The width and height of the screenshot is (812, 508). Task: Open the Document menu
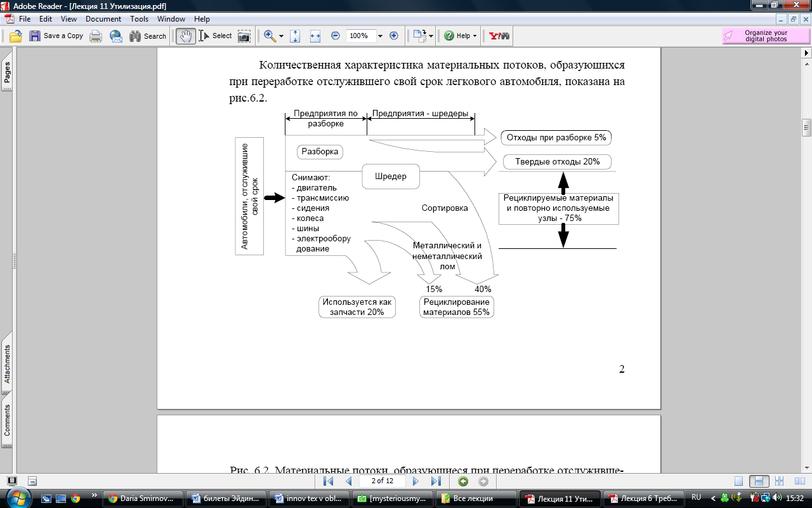pyautogui.click(x=103, y=19)
